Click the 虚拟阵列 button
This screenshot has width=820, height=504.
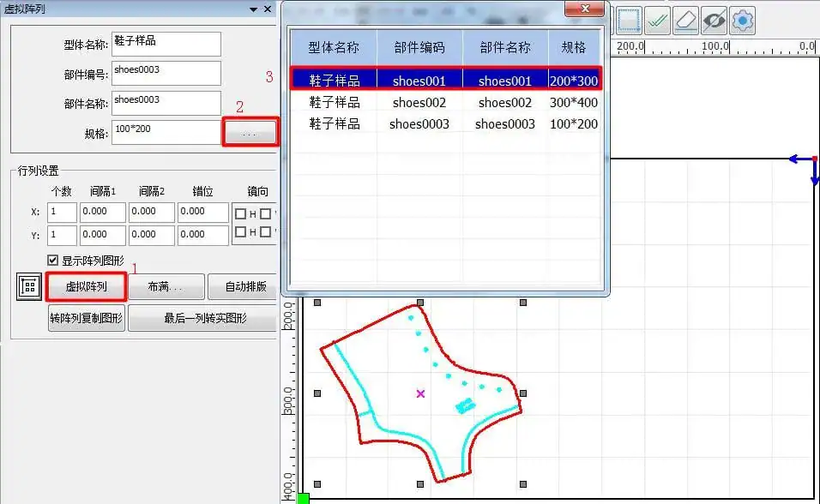coord(87,286)
